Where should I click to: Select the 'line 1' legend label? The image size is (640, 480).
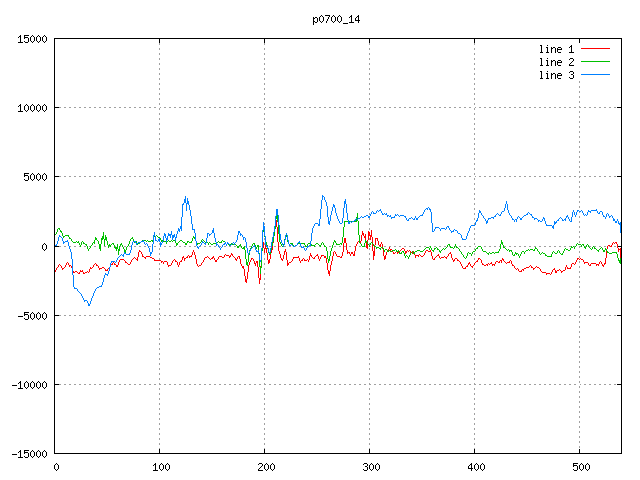(557, 49)
